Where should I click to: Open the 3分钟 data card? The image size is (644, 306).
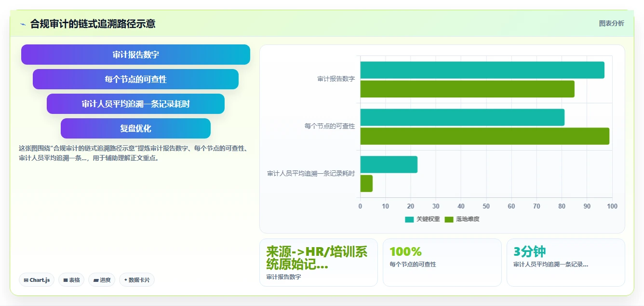coord(565,263)
